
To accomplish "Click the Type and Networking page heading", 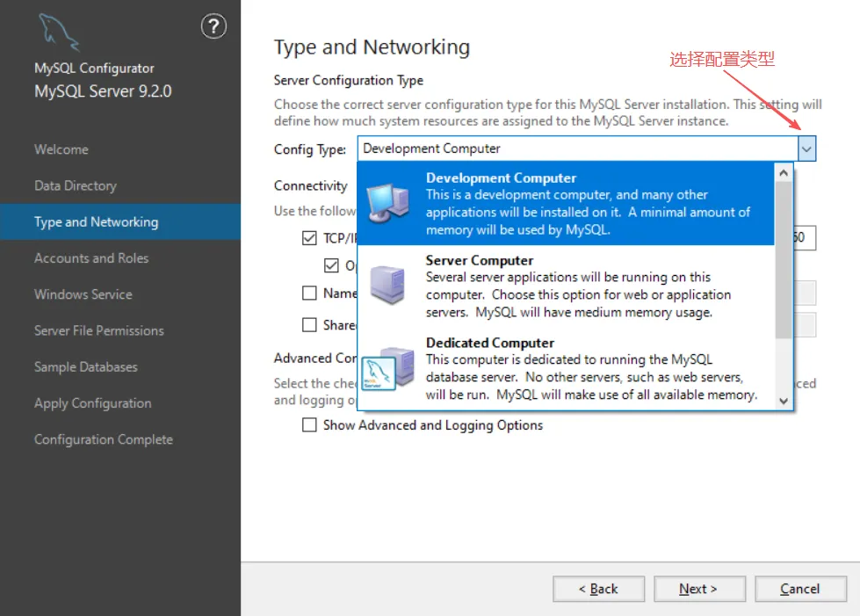I will (x=372, y=47).
